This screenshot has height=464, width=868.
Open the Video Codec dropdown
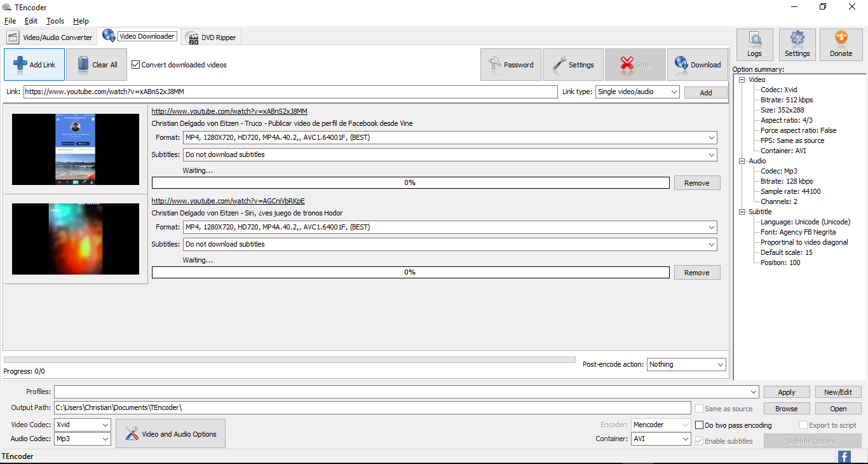83,425
